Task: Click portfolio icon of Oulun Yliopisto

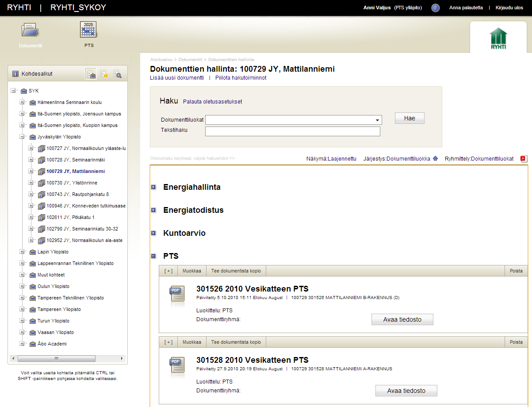Action: pyautogui.click(x=33, y=286)
